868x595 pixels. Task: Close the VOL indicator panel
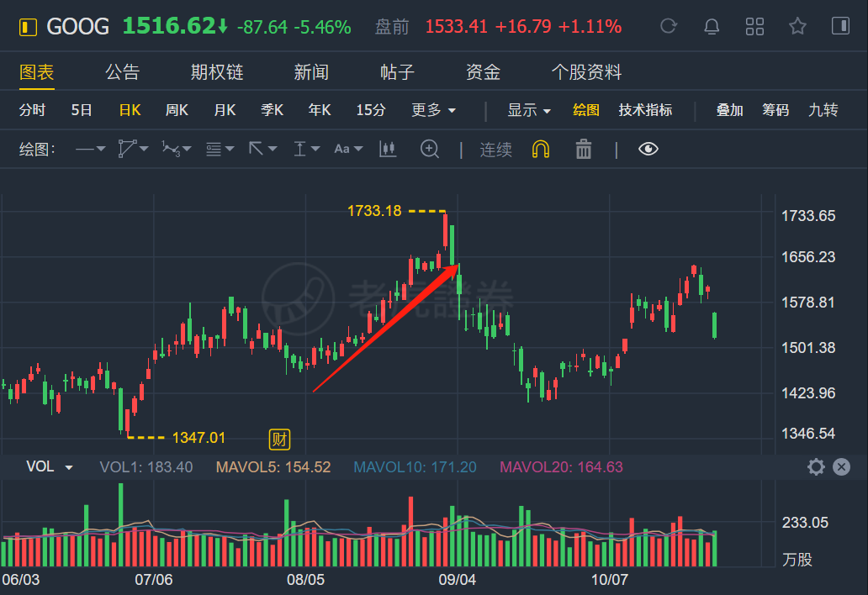click(x=841, y=467)
